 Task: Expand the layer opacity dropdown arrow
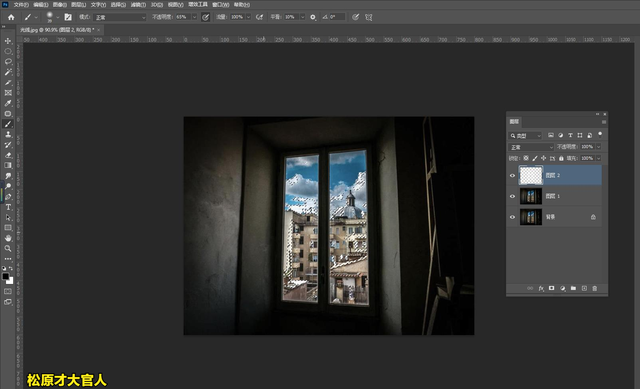point(599,147)
